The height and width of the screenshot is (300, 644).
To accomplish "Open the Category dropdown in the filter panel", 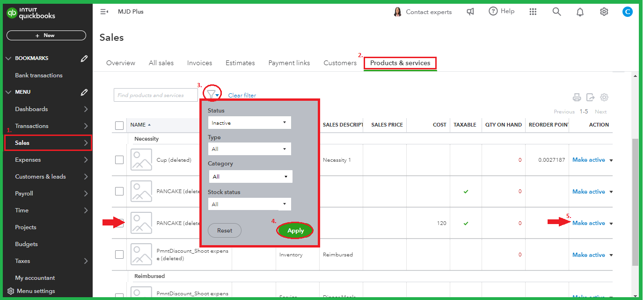I will [x=250, y=176].
